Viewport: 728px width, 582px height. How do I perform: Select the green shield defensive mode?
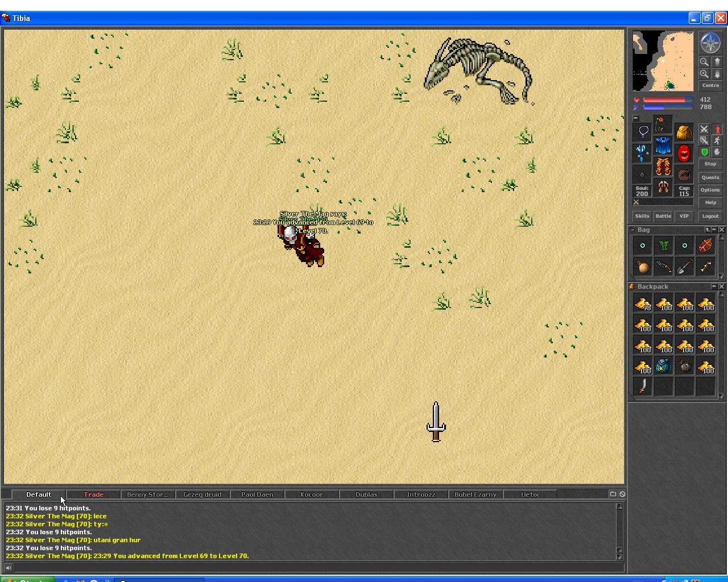(x=704, y=152)
